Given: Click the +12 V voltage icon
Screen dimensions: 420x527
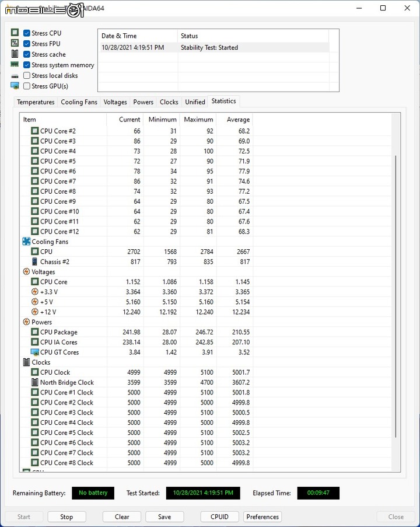Looking at the screenshot, I should 35,312.
